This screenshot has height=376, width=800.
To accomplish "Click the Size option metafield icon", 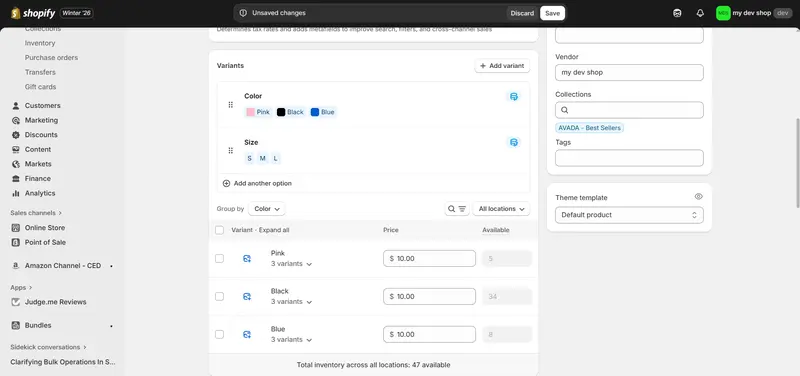I will (x=514, y=142).
